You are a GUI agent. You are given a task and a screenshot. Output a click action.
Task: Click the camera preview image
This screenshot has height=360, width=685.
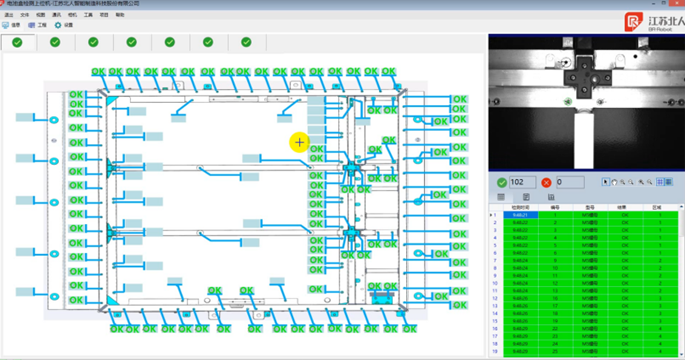587,103
